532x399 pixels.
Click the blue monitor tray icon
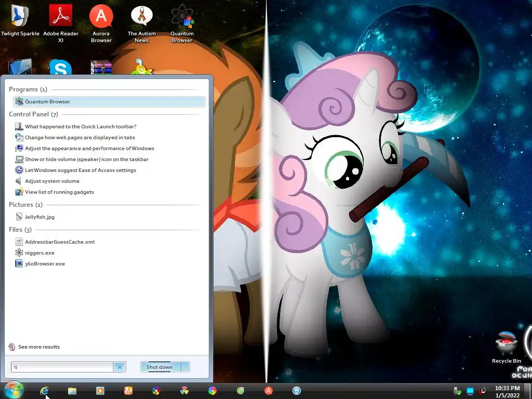tap(470, 391)
